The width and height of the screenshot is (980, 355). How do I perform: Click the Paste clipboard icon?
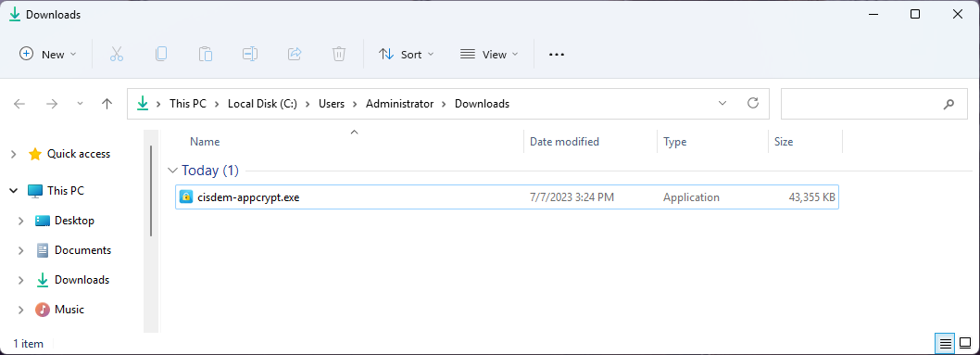coord(206,55)
